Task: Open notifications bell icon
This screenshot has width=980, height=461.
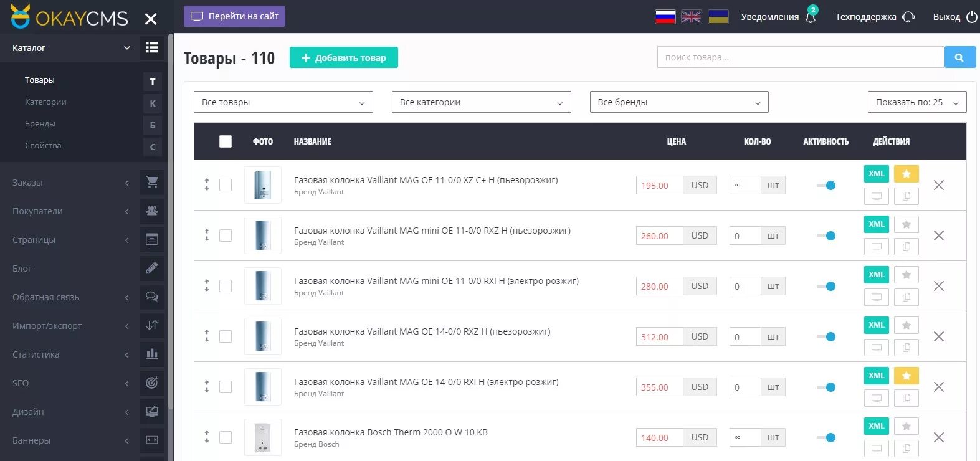Action: click(811, 17)
